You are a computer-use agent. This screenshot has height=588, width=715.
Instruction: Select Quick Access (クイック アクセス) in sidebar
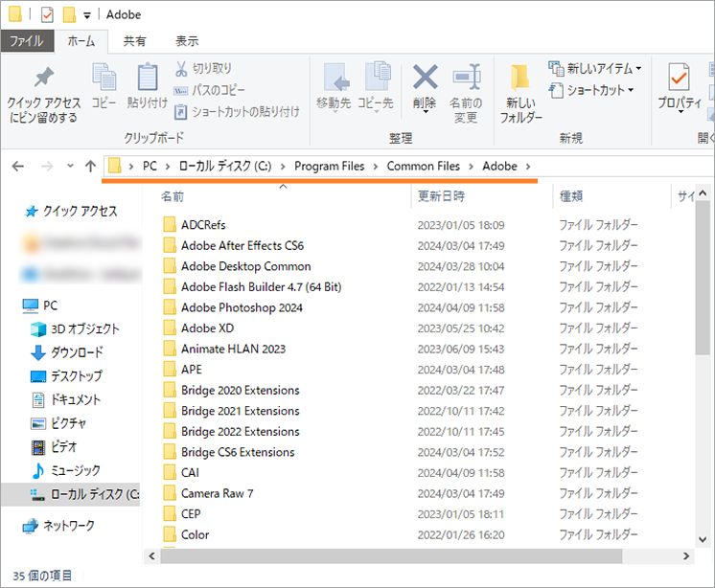pyautogui.click(x=71, y=211)
